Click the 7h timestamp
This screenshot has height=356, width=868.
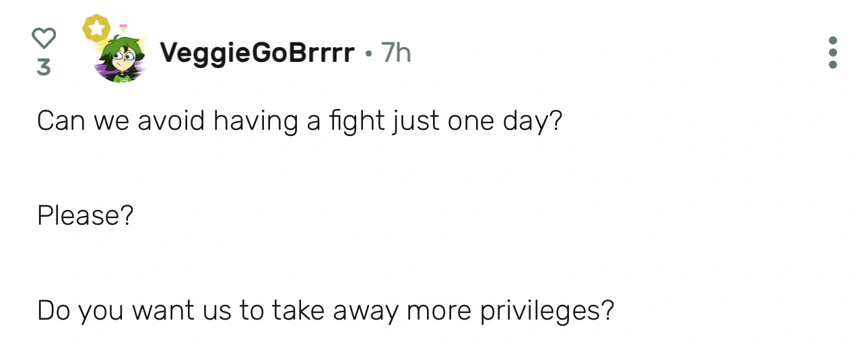(396, 52)
